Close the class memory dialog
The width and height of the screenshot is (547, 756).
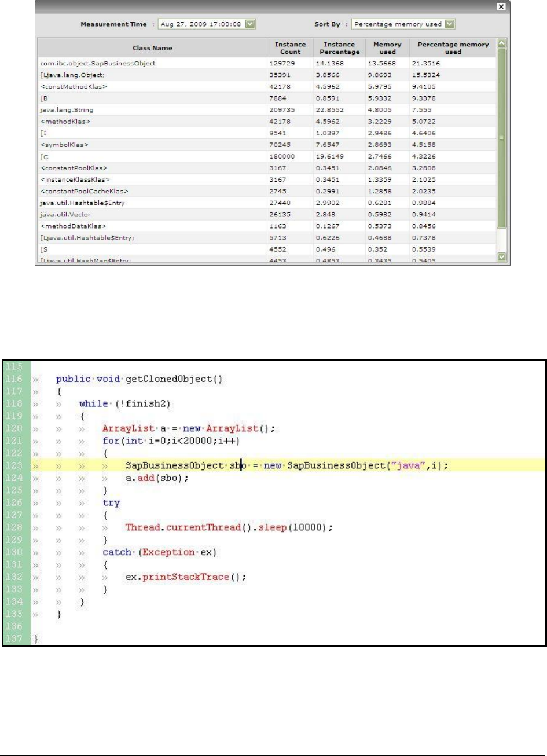501,6
